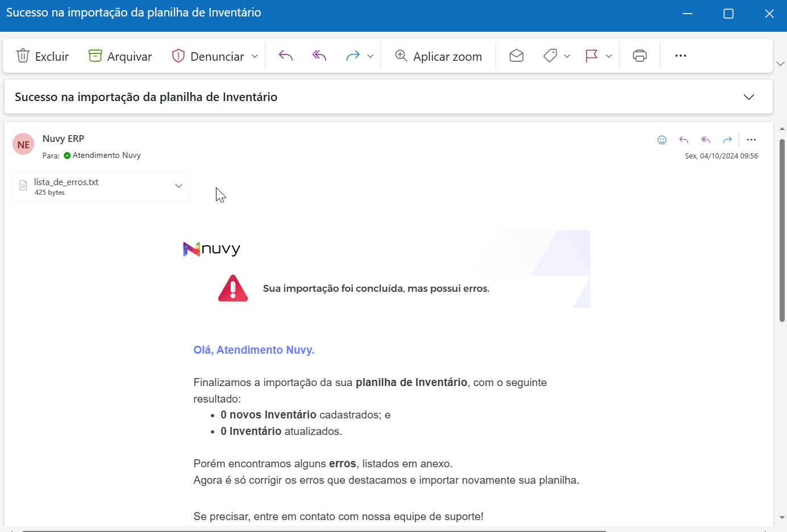
Task: Collapse the subject header chevron
Action: point(749,97)
